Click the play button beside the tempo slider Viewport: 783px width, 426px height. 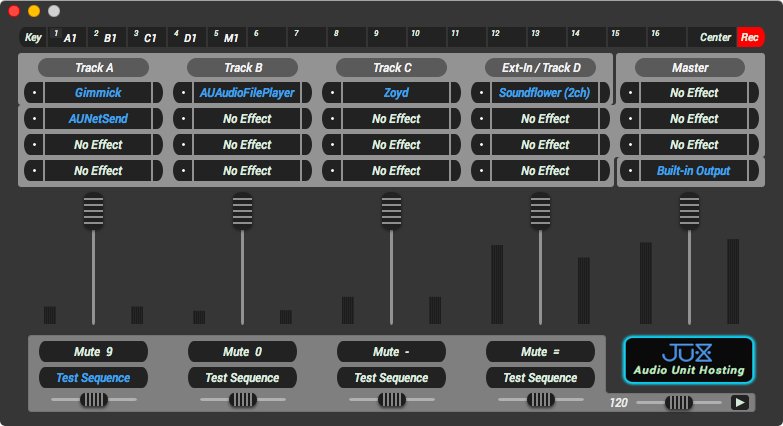(740, 403)
